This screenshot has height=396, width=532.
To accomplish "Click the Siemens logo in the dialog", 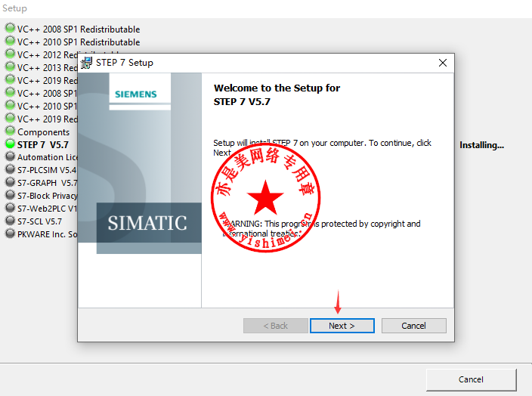I will (x=136, y=94).
